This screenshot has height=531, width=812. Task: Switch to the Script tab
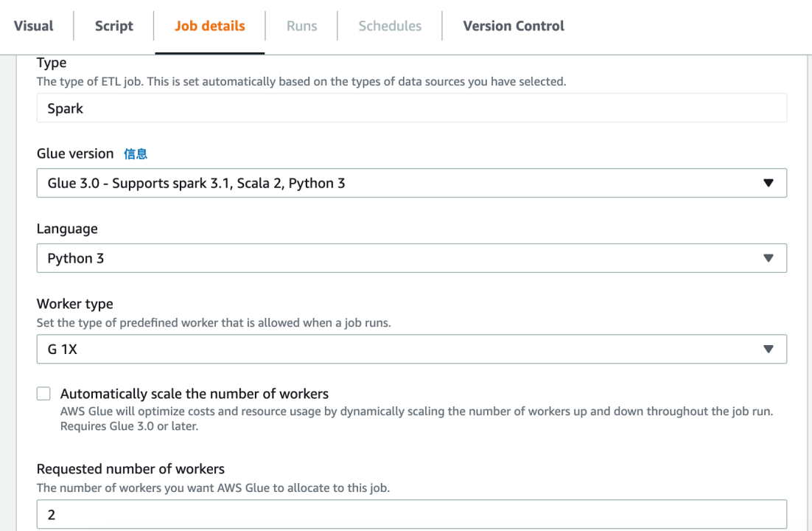coord(113,26)
